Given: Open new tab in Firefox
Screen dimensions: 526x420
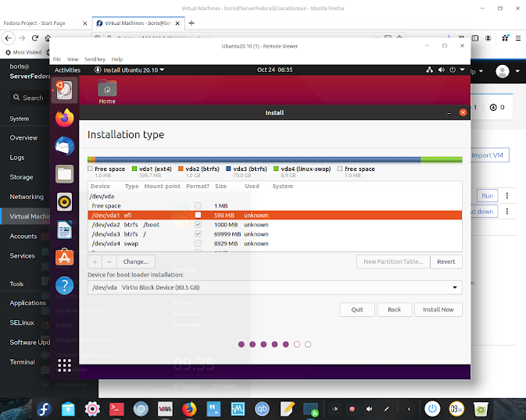Looking at the screenshot, I should (191, 23).
